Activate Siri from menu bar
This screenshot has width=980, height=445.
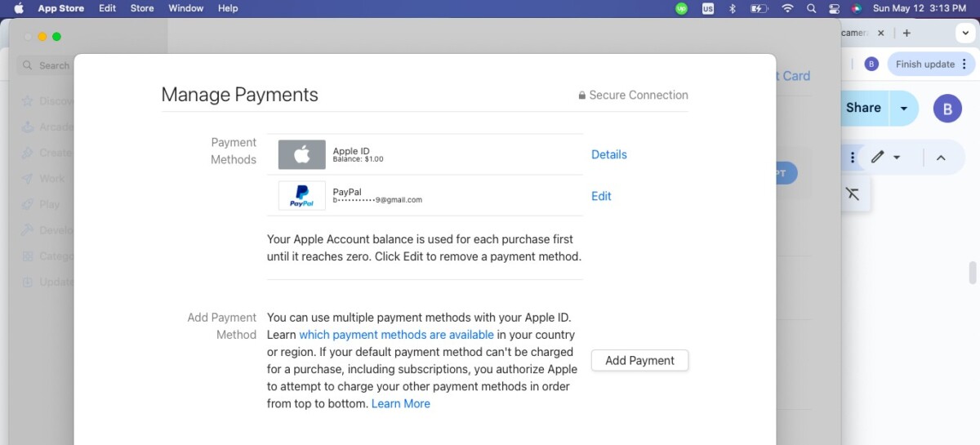click(x=856, y=8)
